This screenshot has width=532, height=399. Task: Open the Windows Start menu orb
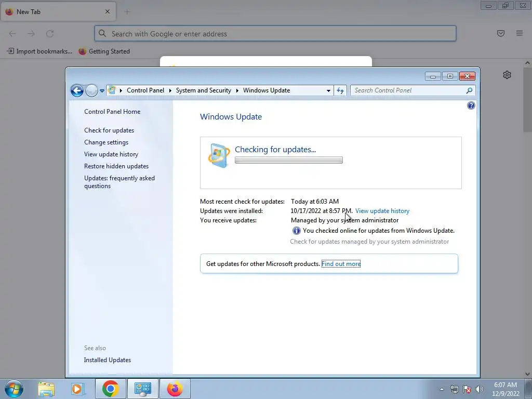coord(14,389)
